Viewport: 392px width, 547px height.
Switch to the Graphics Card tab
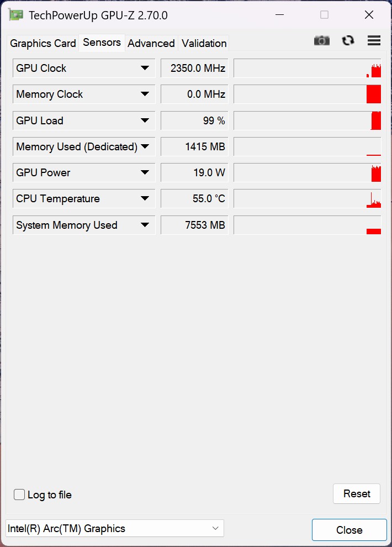click(43, 43)
